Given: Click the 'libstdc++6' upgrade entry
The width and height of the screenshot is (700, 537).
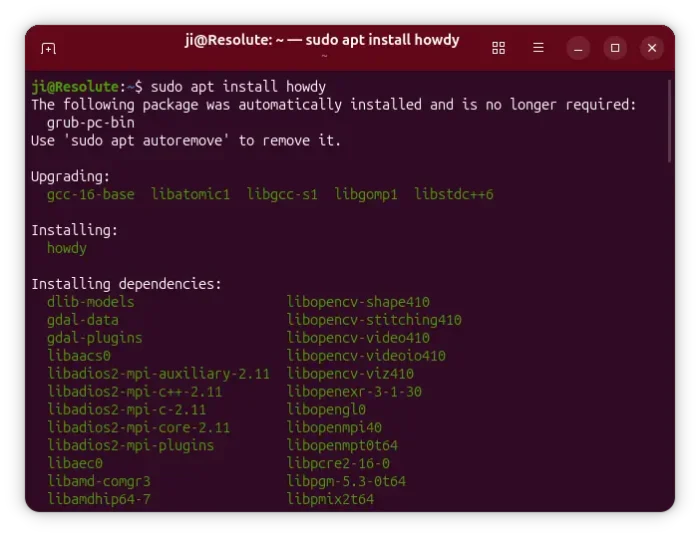Looking at the screenshot, I should pos(454,194).
